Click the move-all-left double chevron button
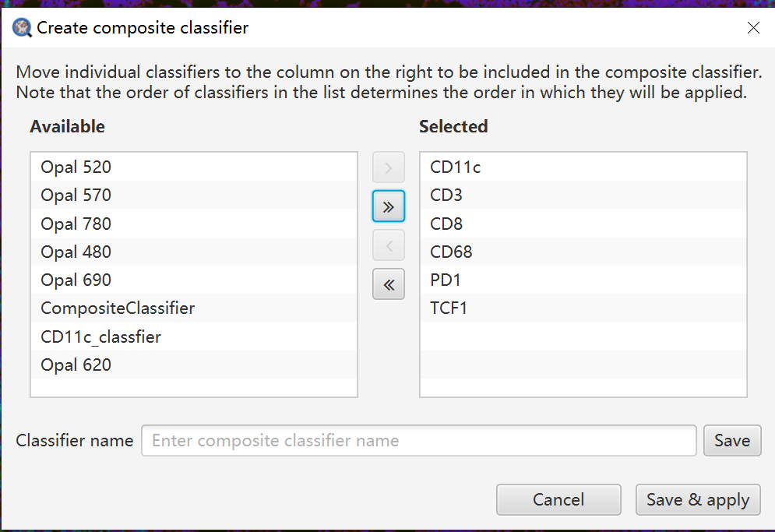 coord(389,284)
